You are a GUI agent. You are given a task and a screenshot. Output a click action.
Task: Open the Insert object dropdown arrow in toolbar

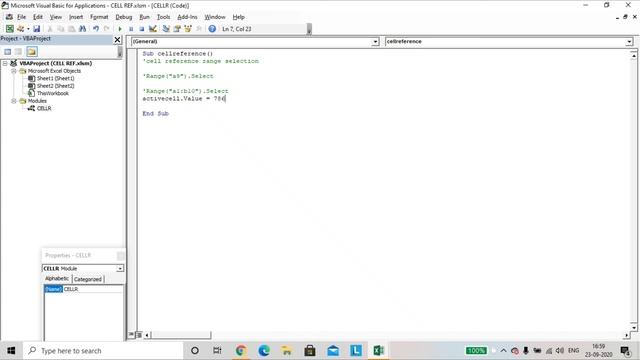coord(28,29)
